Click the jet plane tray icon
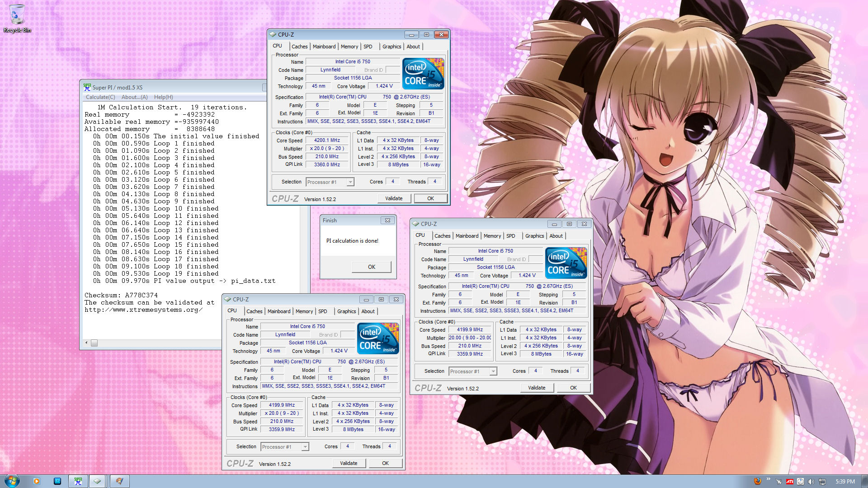 click(x=778, y=482)
